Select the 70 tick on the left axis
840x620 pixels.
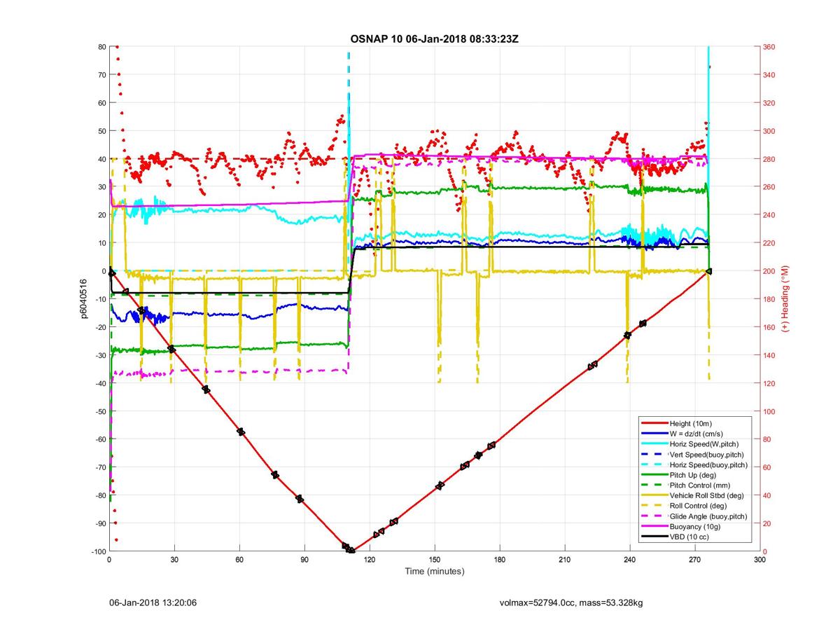click(101, 75)
